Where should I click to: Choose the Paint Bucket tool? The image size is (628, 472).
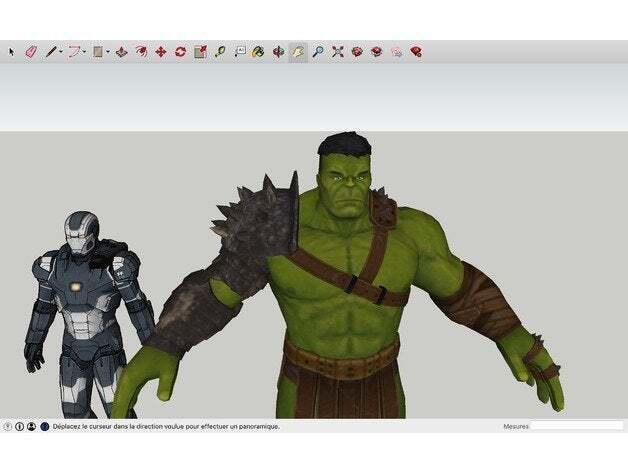coord(258,52)
